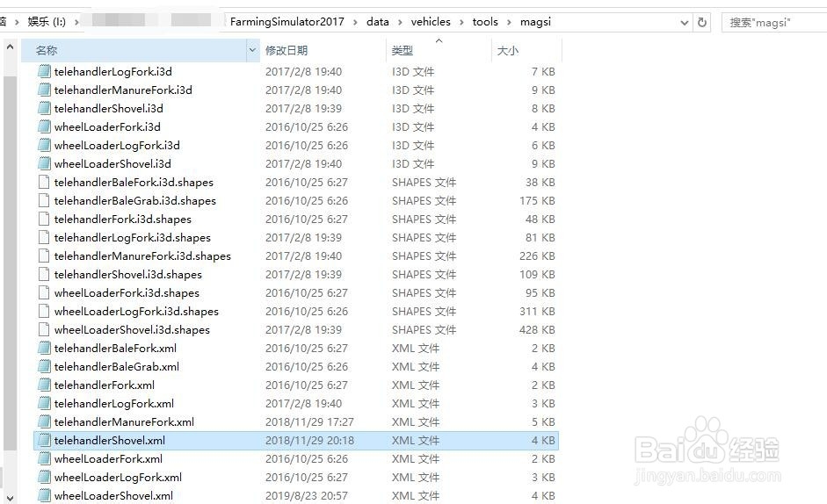The width and height of the screenshot is (827, 504).
Task: Click magsi in the breadcrumb path
Action: click(535, 22)
